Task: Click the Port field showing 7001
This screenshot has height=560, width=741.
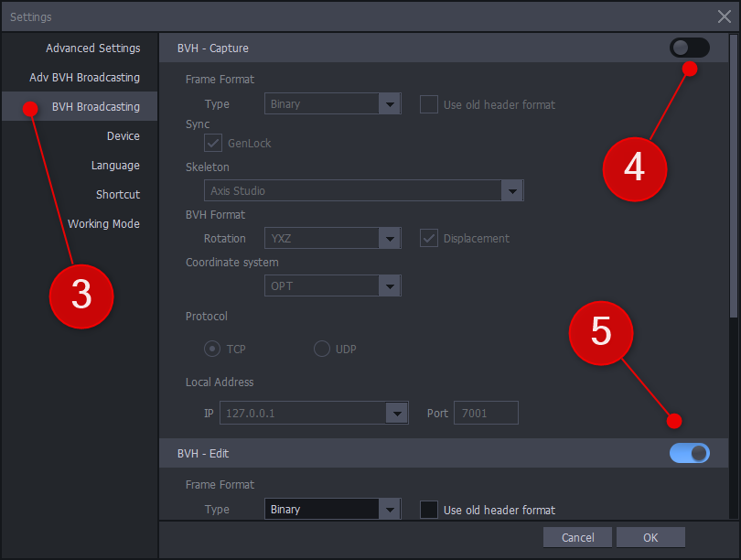Action: [486, 413]
